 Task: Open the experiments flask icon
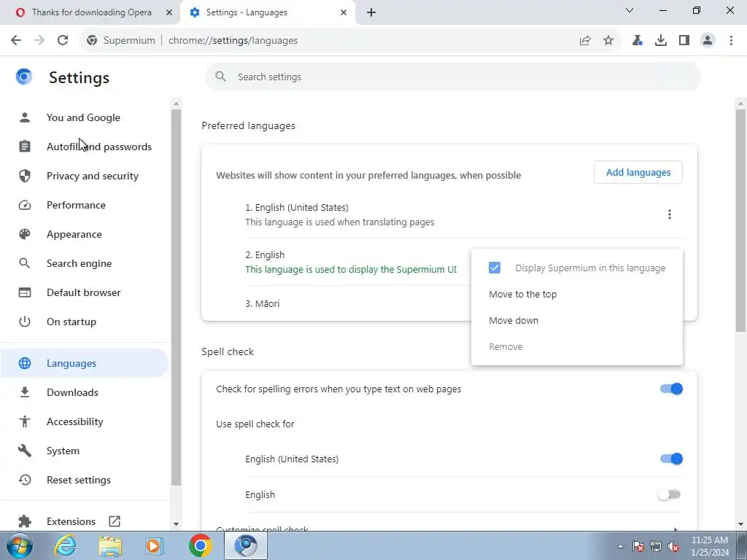(x=638, y=41)
